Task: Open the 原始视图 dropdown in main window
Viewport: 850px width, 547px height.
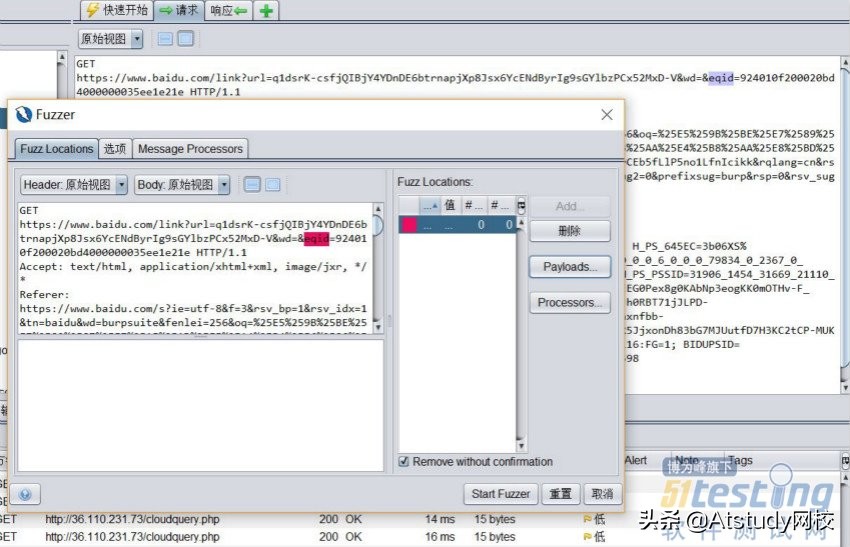Action: pos(111,38)
